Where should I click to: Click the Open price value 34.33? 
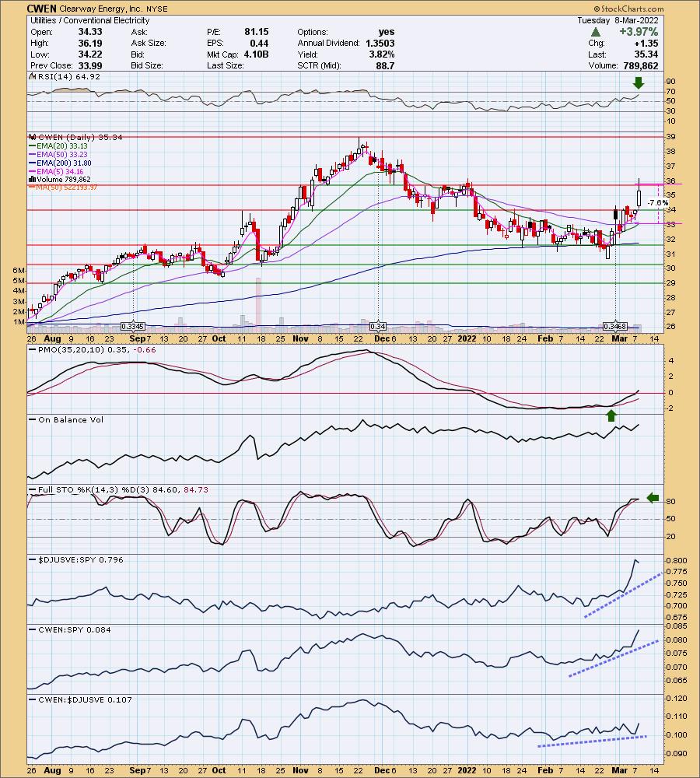pyautogui.click(x=90, y=32)
